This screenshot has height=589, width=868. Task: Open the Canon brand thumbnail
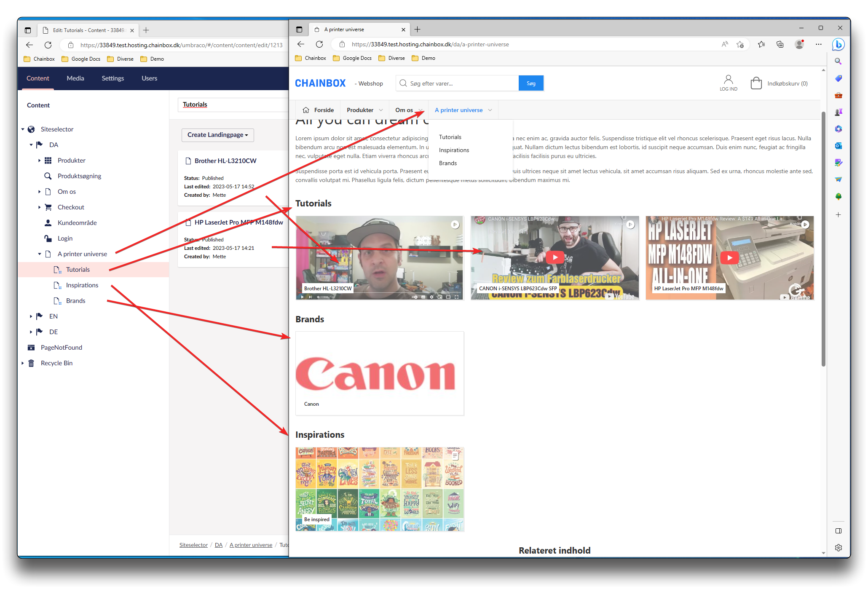point(379,373)
